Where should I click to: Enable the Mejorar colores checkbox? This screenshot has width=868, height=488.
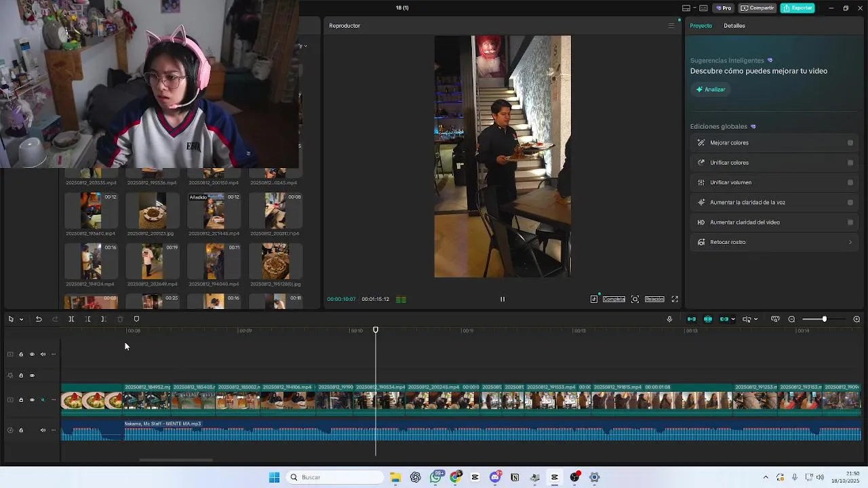pyautogui.click(x=850, y=143)
